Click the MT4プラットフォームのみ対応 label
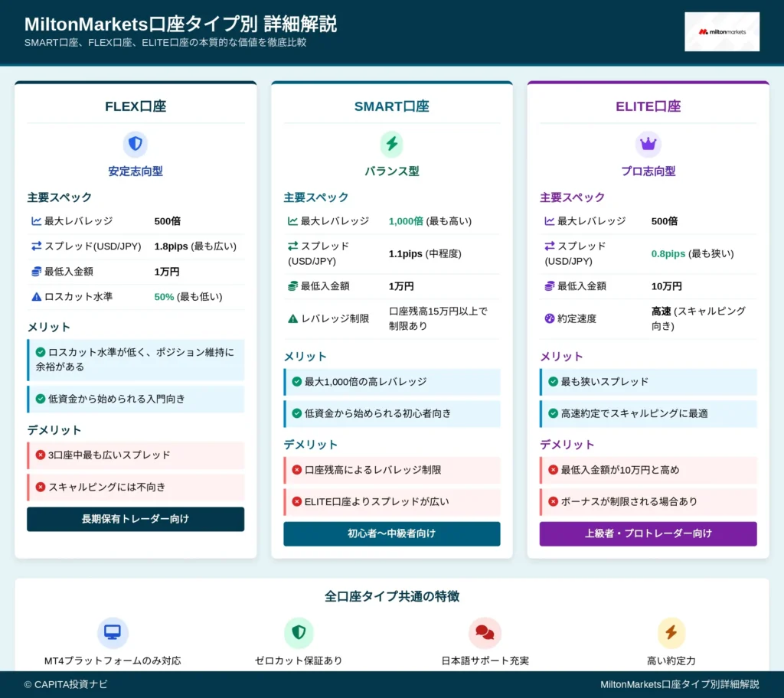 pos(113,660)
